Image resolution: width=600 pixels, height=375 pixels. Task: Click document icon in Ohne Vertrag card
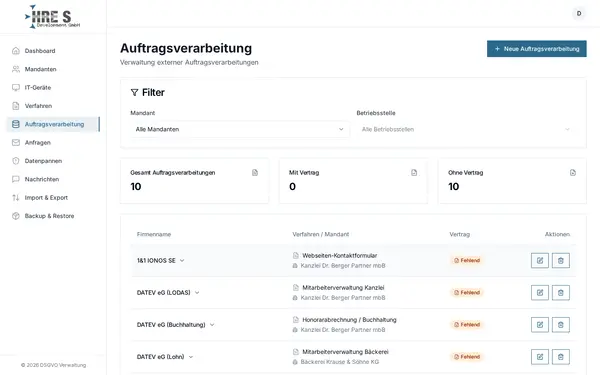click(573, 173)
